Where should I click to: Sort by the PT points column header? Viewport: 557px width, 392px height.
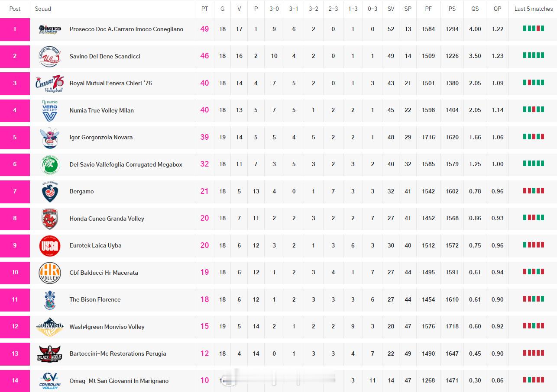(x=205, y=9)
